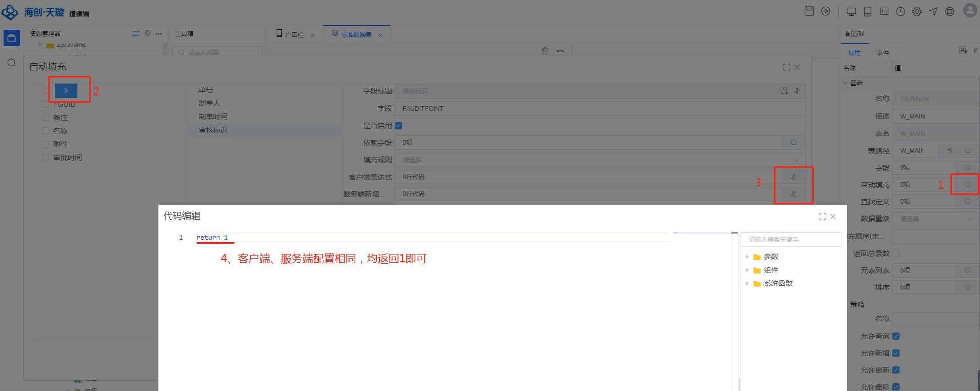The width and height of the screenshot is (980, 391).
Task: Click search icon in left sidebar
Action: click(x=11, y=63)
